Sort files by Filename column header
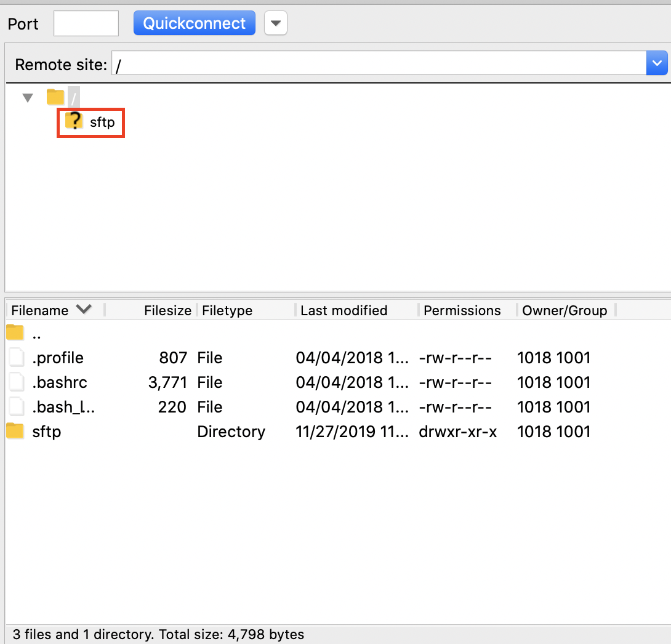Image resolution: width=671 pixels, height=644 pixels. [x=40, y=310]
